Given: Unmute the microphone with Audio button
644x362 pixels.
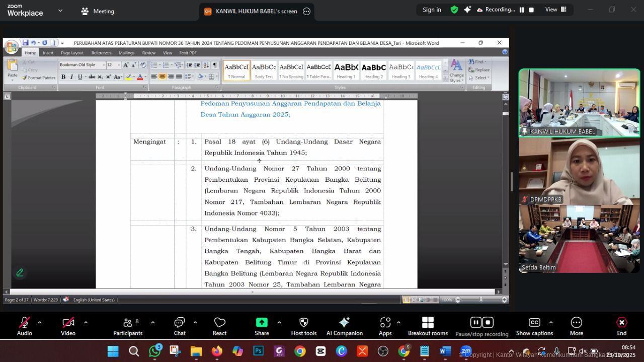Looking at the screenshot, I should click(x=24, y=326).
